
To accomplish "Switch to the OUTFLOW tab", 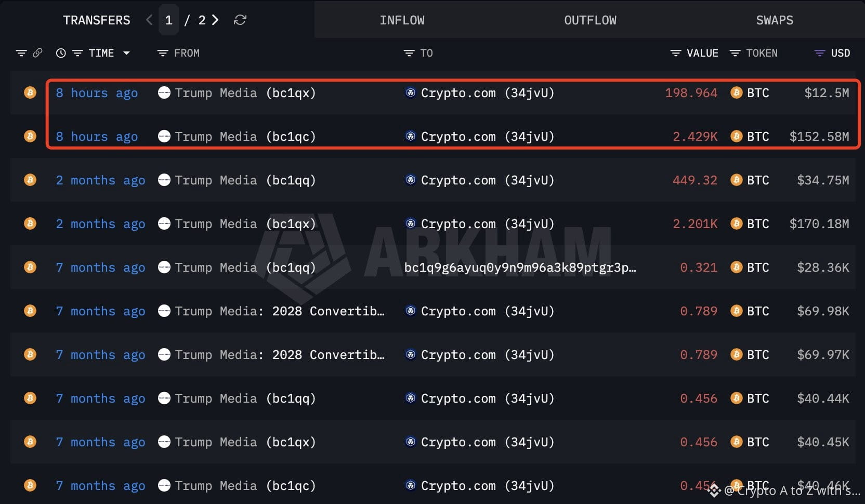I will 591,20.
